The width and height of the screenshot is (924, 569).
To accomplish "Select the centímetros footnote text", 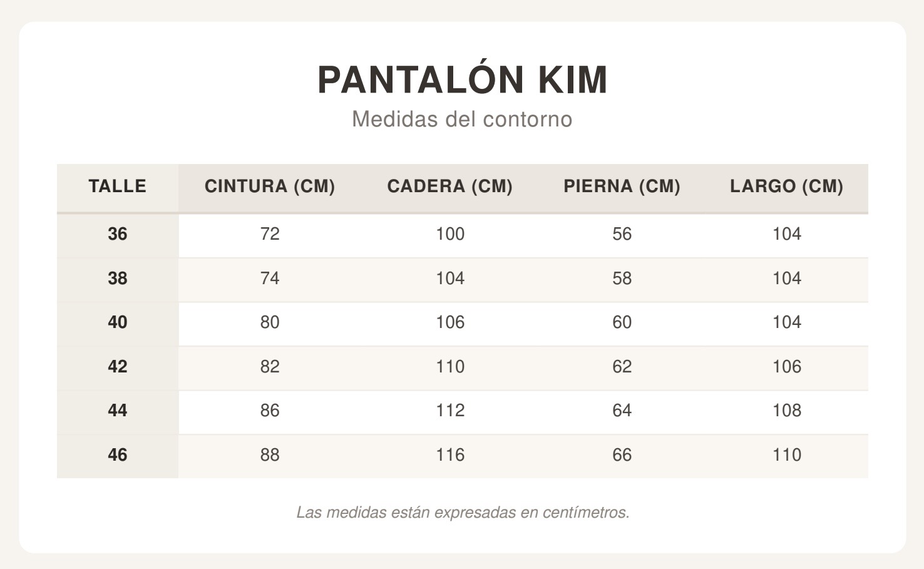I will pyautogui.click(x=463, y=513).
